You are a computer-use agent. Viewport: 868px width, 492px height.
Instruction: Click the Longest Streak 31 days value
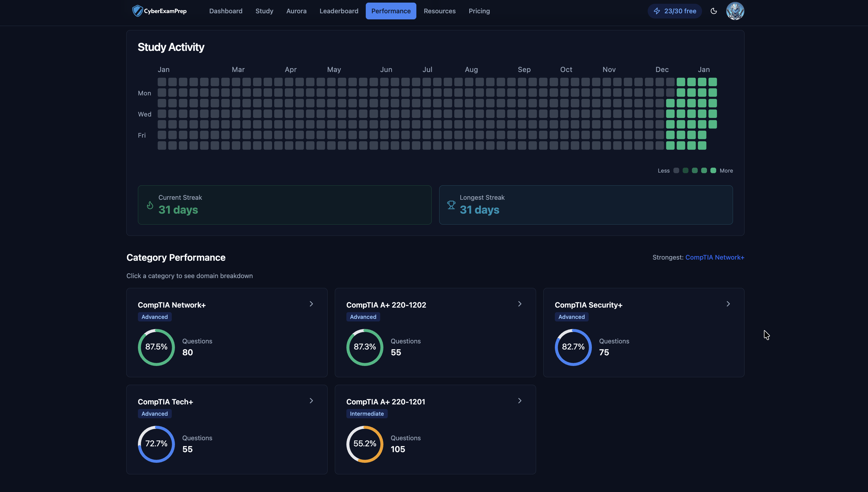[479, 210]
